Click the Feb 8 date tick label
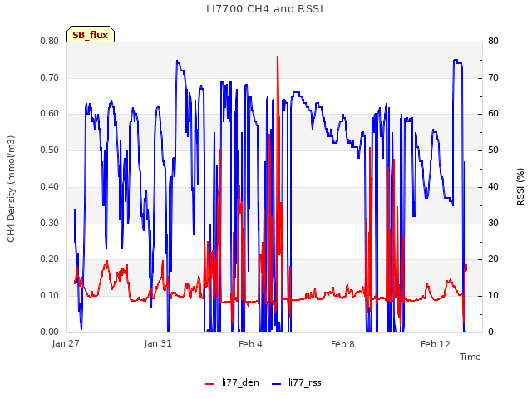 click(x=342, y=344)
